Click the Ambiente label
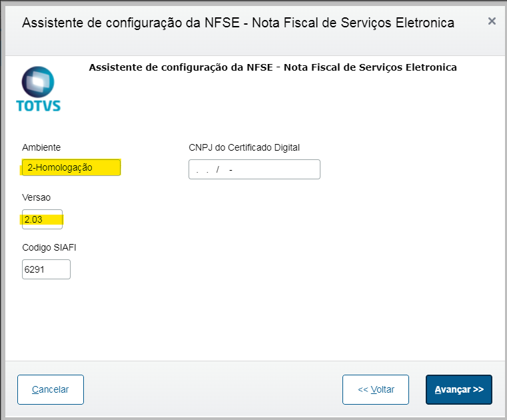Screen dimensions: 507x420 click(41, 147)
